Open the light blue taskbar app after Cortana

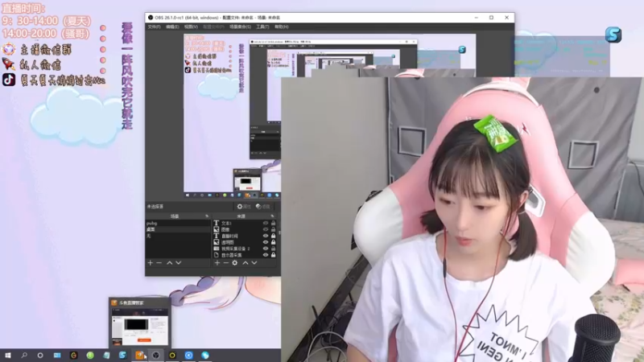click(x=57, y=356)
